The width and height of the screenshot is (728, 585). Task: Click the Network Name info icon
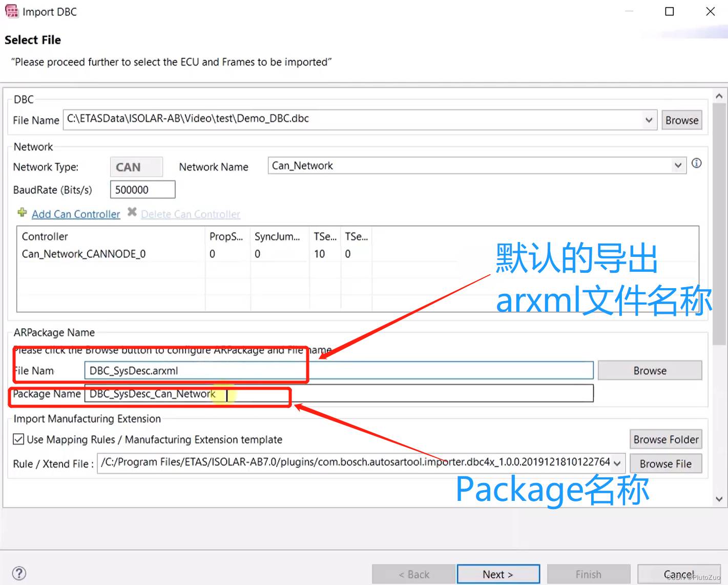[x=696, y=163]
